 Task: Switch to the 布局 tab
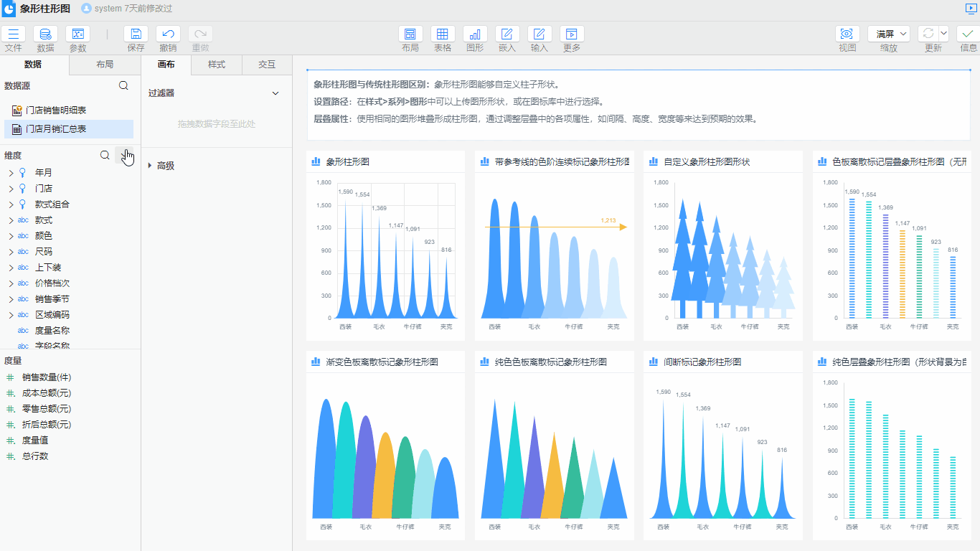(105, 65)
